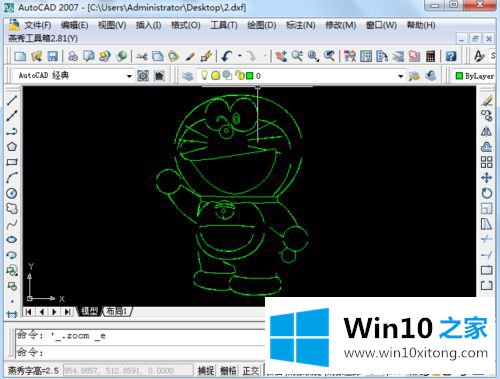500x379 pixels.
Task: Click into the 命令 command line input
Action: coord(140,352)
